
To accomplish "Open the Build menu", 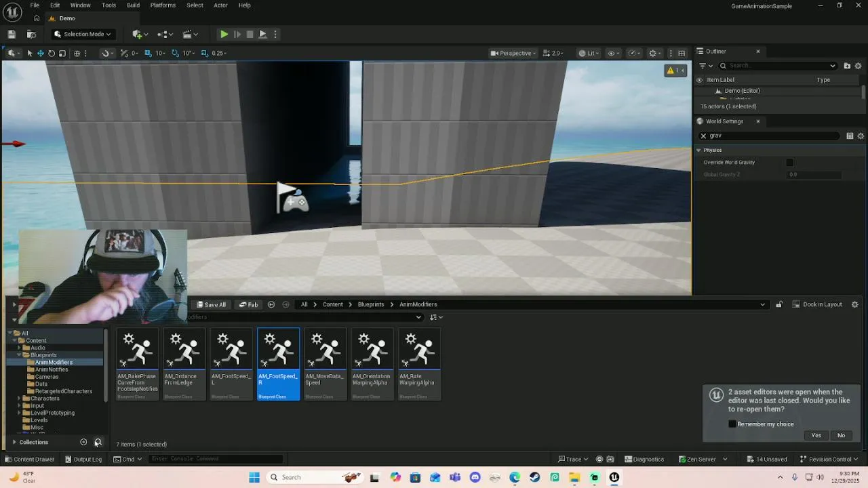I will tap(133, 5).
